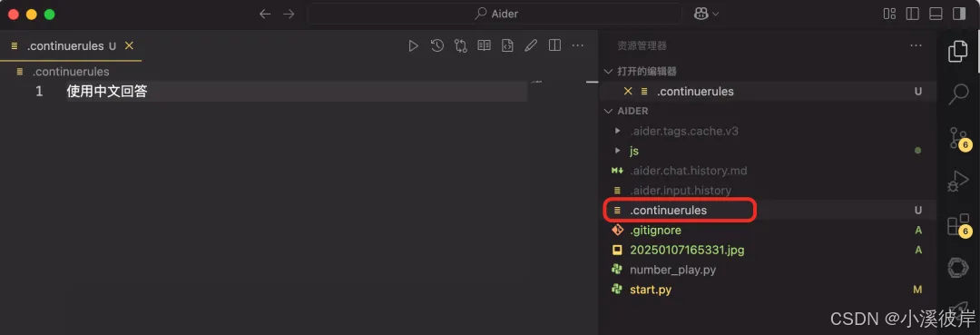The height and width of the screenshot is (335, 980).
Task: Open number_play.py file
Action: [672, 270]
